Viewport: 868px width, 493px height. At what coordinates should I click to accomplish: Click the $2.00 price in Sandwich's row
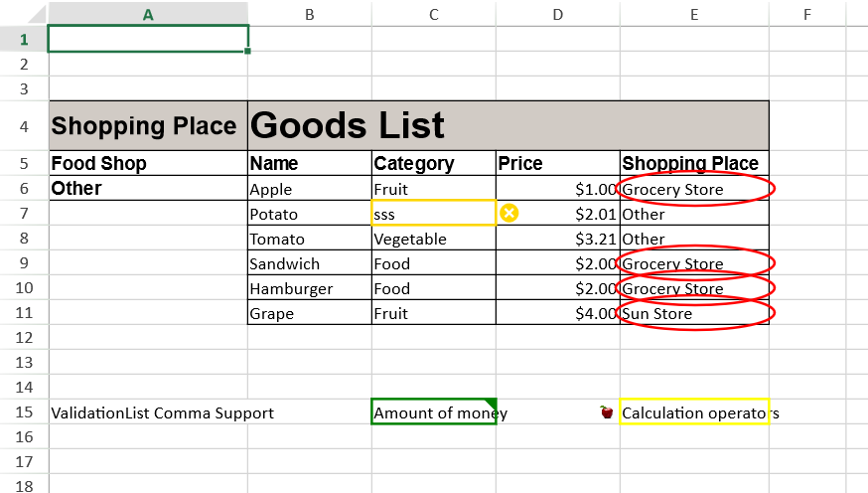pos(557,263)
